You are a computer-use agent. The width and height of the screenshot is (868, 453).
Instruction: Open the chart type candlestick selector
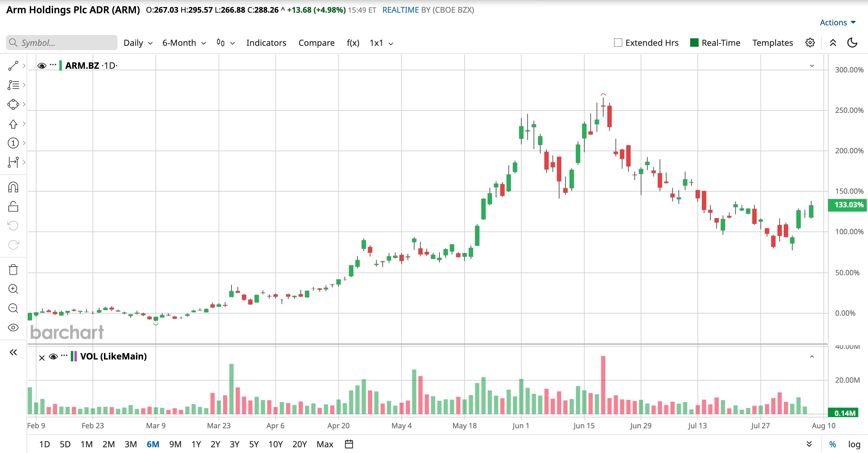coord(225,43)
